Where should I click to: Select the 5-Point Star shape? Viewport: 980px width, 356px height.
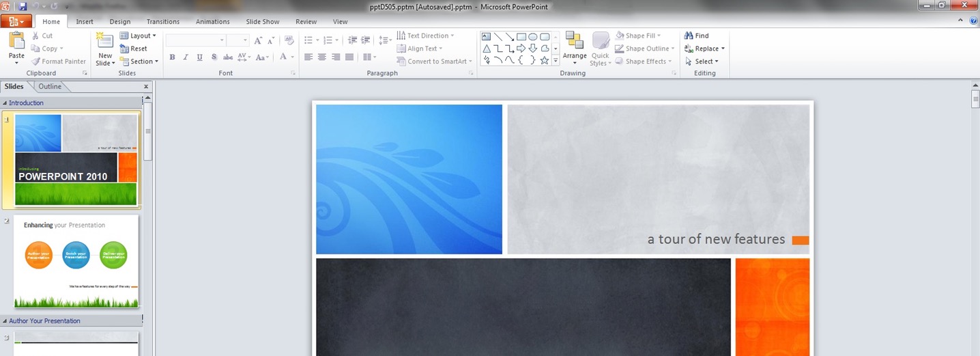tap(545, 60)
